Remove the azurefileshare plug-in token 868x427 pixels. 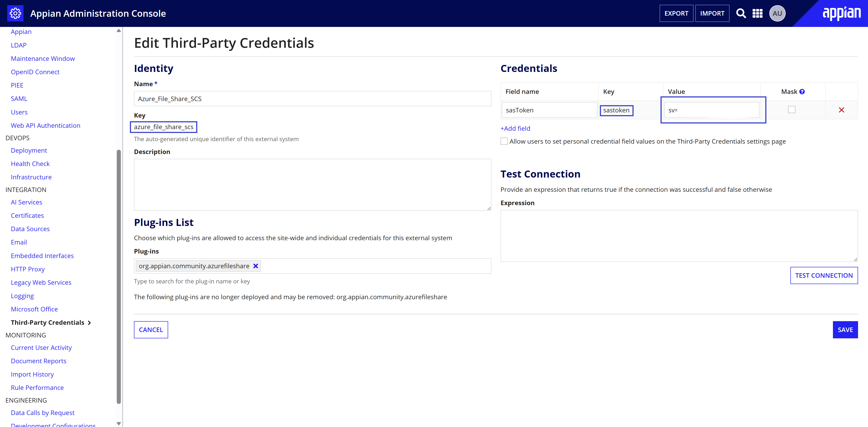point(256,266)
